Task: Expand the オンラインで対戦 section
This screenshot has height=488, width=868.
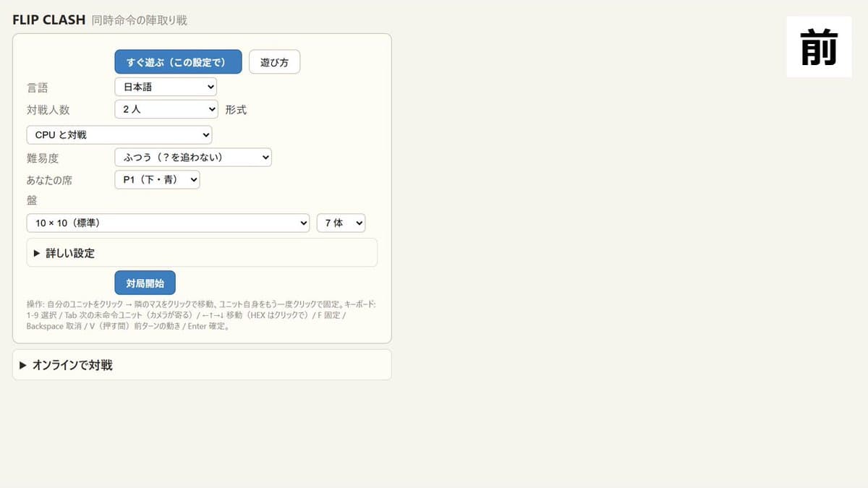Action: click(202, 365)
